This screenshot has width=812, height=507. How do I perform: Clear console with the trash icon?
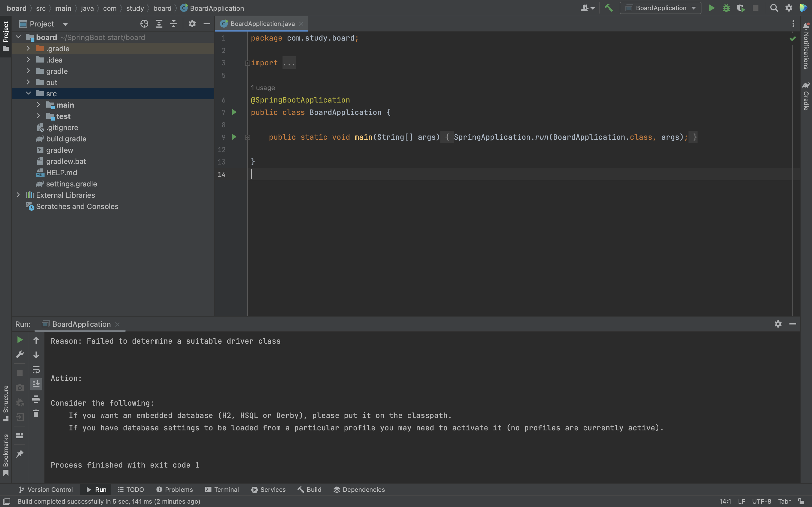tap(36, 413)
